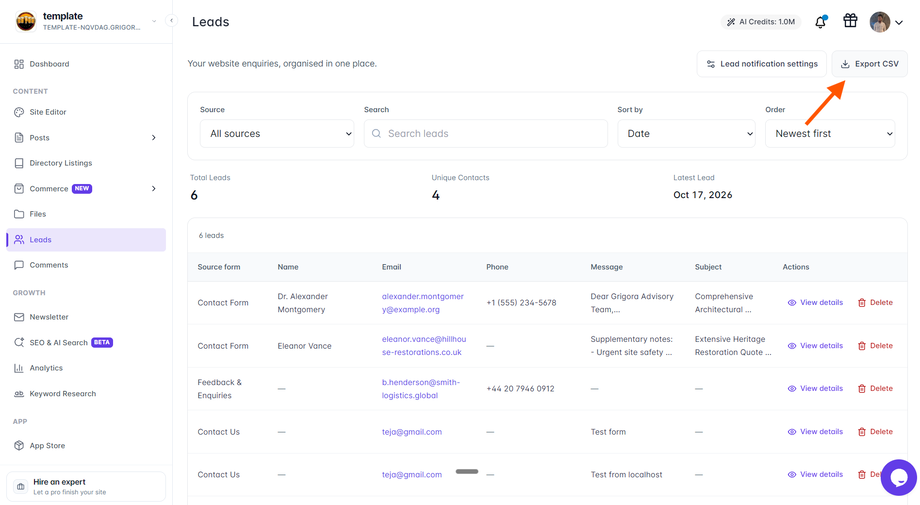Open Files in the sidebar

tap(86, 214)
